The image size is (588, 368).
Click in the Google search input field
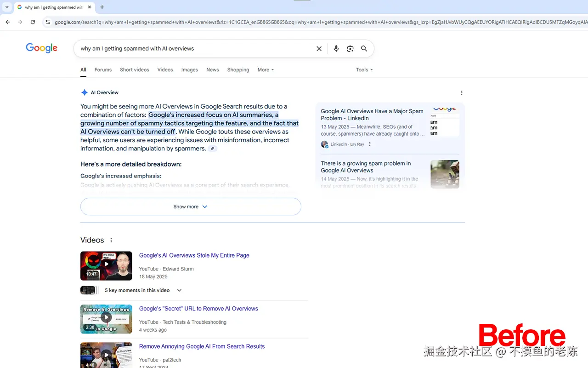tap(195, 49)
